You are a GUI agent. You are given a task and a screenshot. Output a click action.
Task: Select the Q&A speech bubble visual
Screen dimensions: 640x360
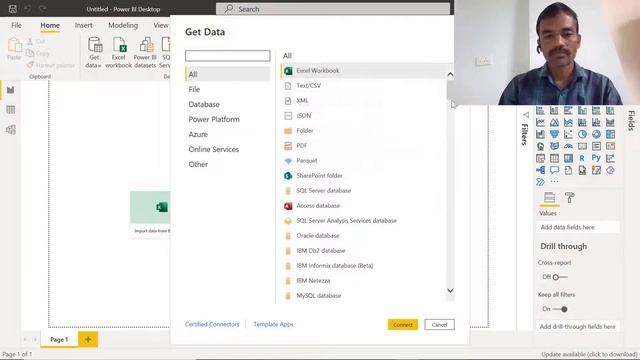554,170
